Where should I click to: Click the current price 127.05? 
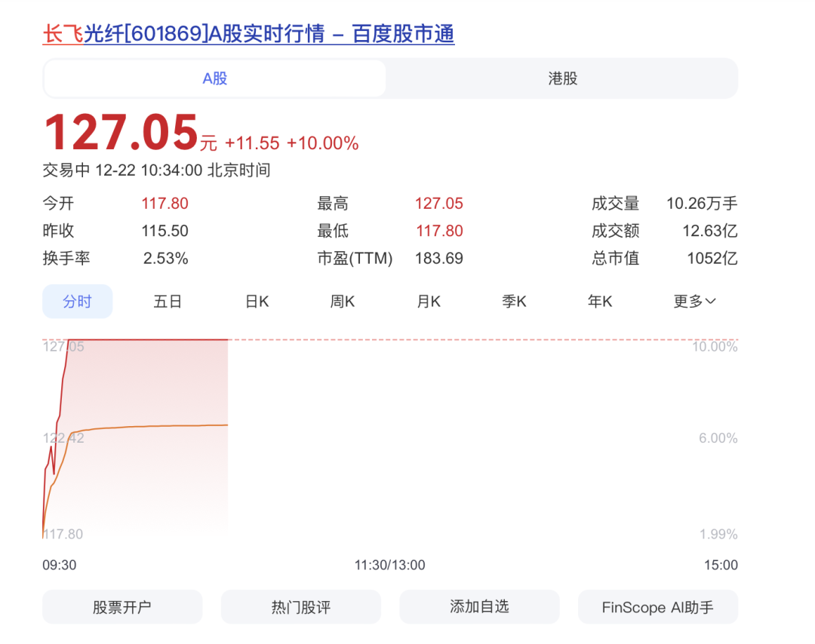pos(121,133)
